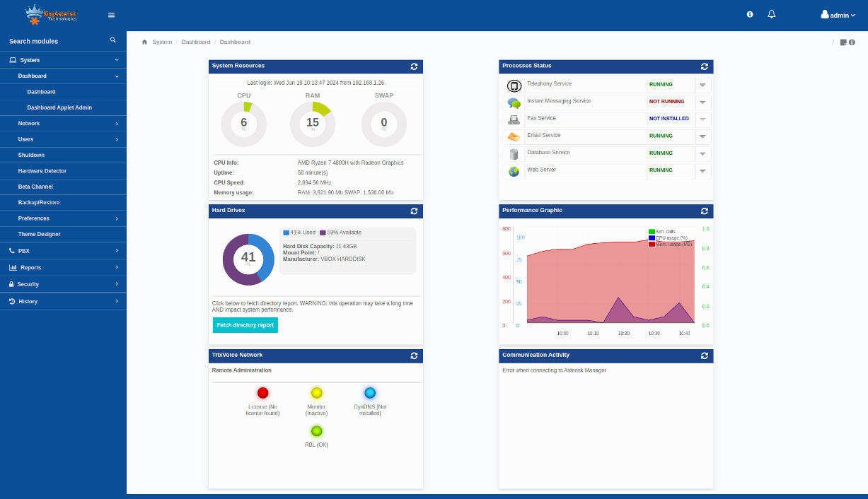This screenshot has height=499, width=868.
Task: Refresh the System Resources panel
Action: pyautogui.click(x=414, y=66)
